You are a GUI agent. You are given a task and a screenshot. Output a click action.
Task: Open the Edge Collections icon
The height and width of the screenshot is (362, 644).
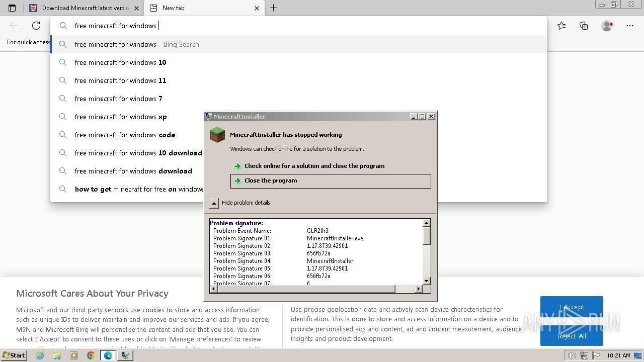pyautogui.click(x=584, y=26)
